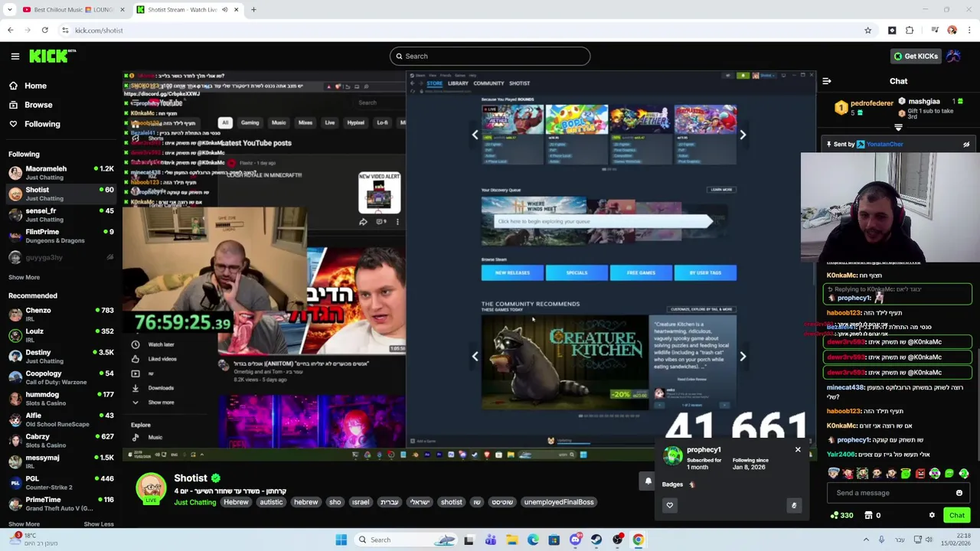Click the New Releases button in Steam

click(x=512, y=272)
